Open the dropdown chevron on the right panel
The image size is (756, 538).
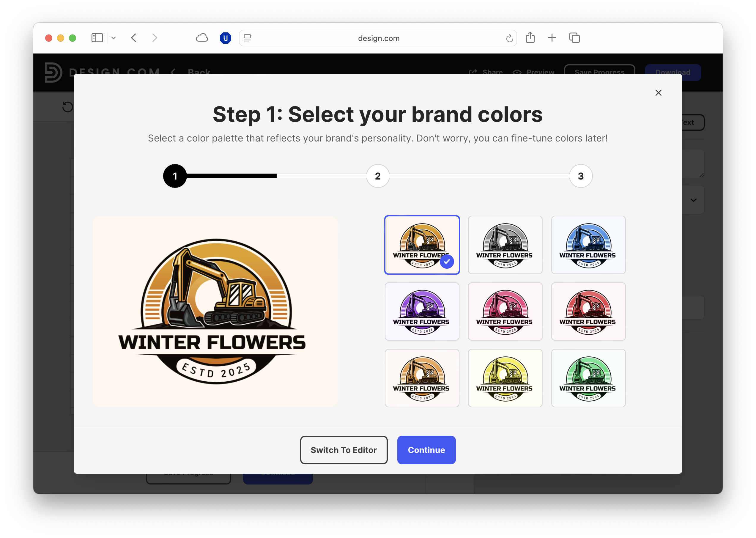[694, 200]
